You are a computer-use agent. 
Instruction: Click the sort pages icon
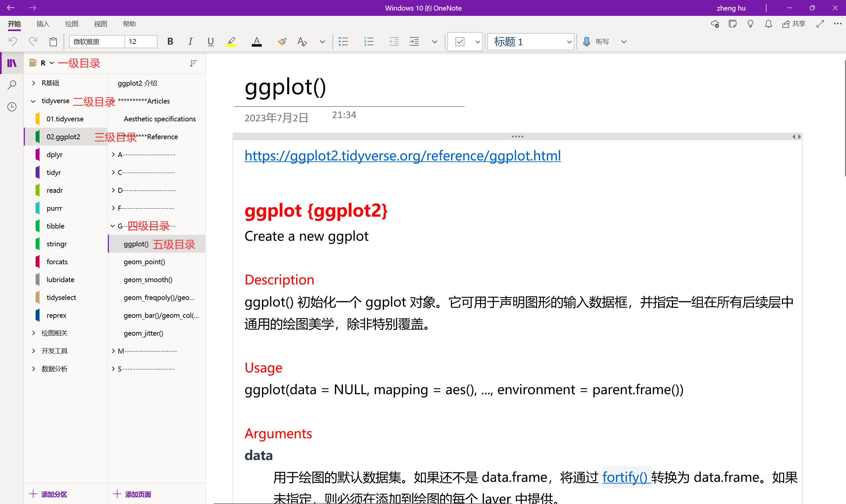pos(193,63)
